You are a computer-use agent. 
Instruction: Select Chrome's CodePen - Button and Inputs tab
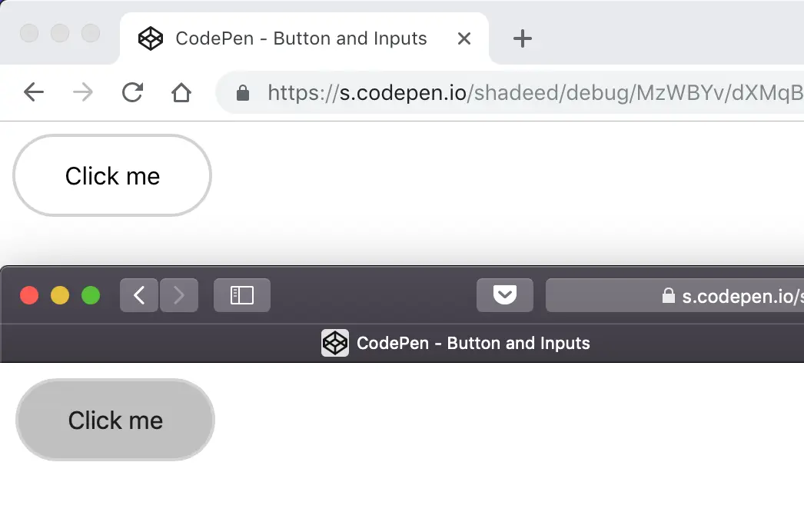tap(300, 38)
